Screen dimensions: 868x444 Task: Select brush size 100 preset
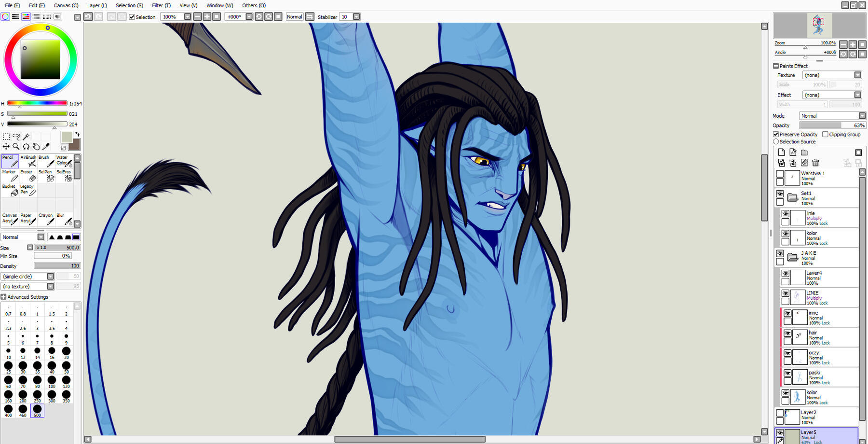tap(52, 380)
